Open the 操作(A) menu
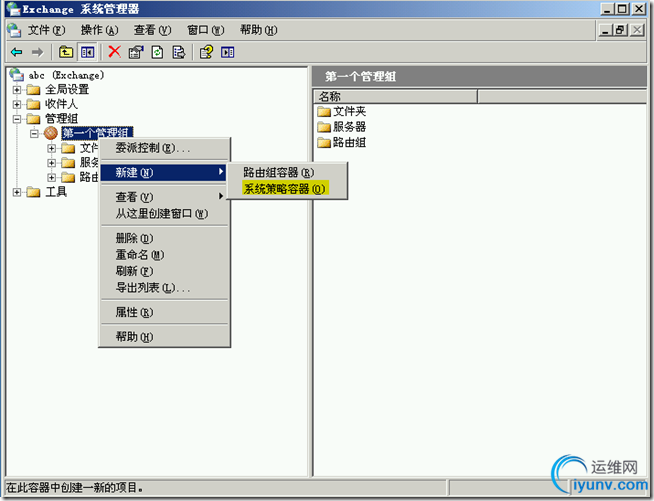654x501 pixels. coord(100,30)
